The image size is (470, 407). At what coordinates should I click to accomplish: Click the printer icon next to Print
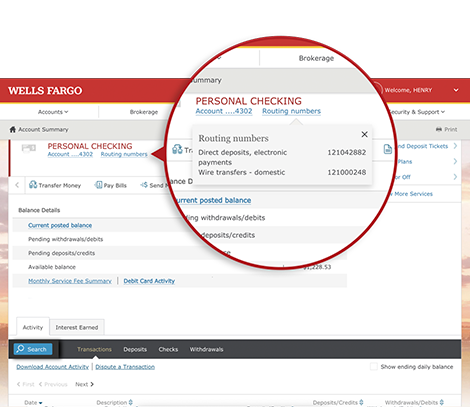[x=439, y=129]
